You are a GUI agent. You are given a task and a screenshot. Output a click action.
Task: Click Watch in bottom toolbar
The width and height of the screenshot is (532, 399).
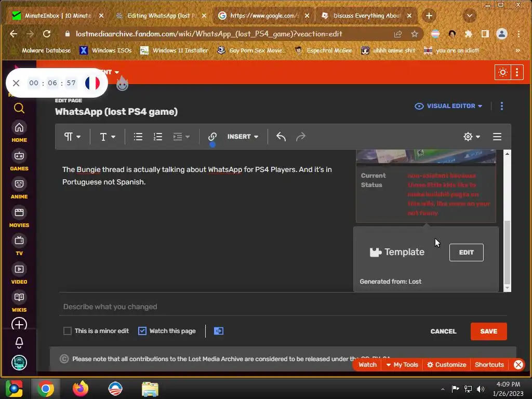click(x=367, y=365)
